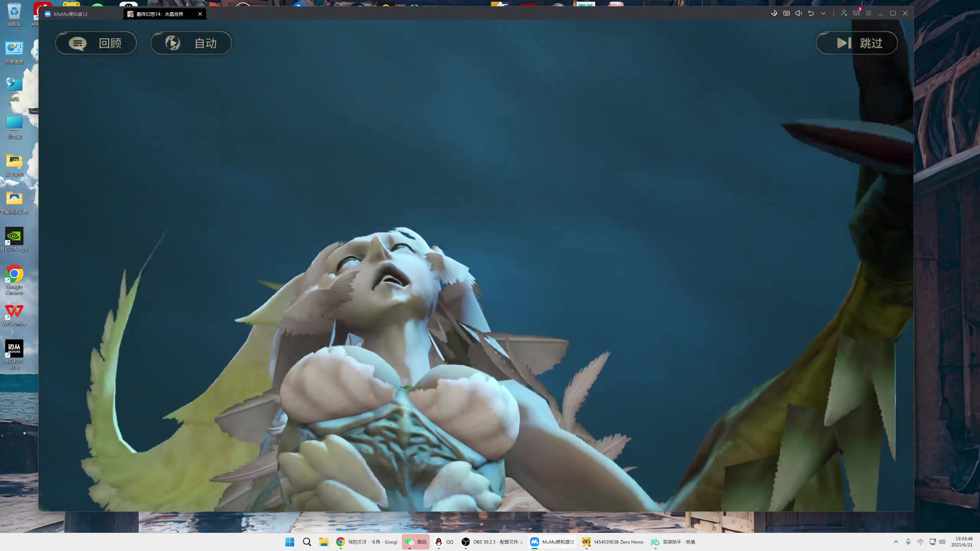980x551 pixels.
Task: Open network status tray icon
Action: coord(933,542)
